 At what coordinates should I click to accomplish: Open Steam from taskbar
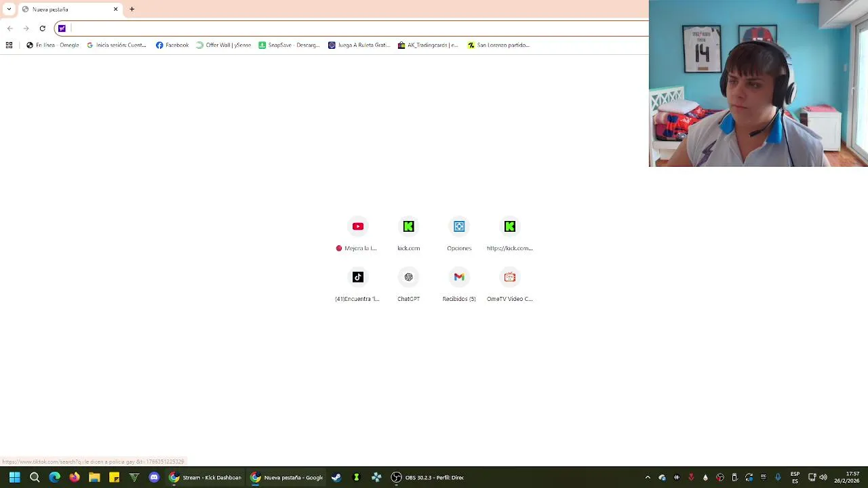(336, 477)
